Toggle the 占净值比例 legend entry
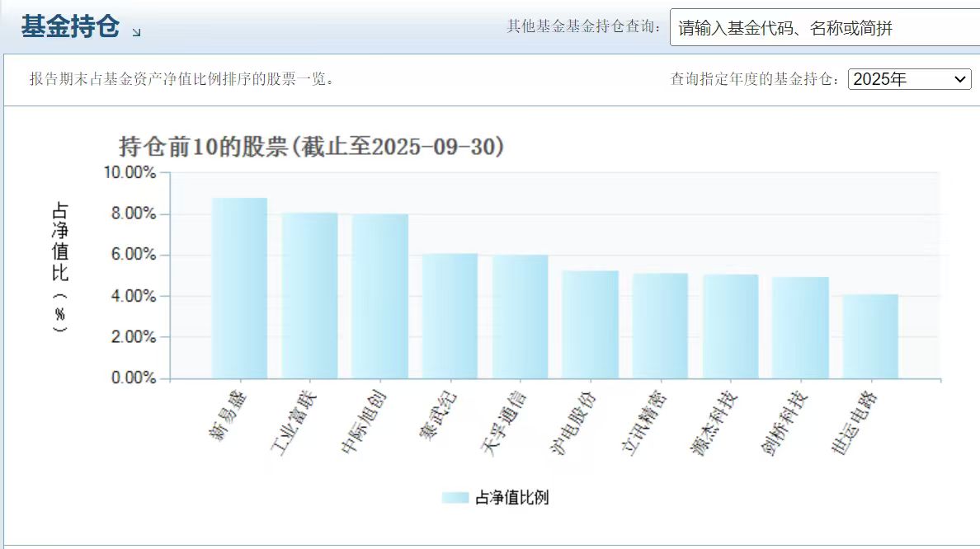Screen dimensions: 980x549 [x=495, y=497]
